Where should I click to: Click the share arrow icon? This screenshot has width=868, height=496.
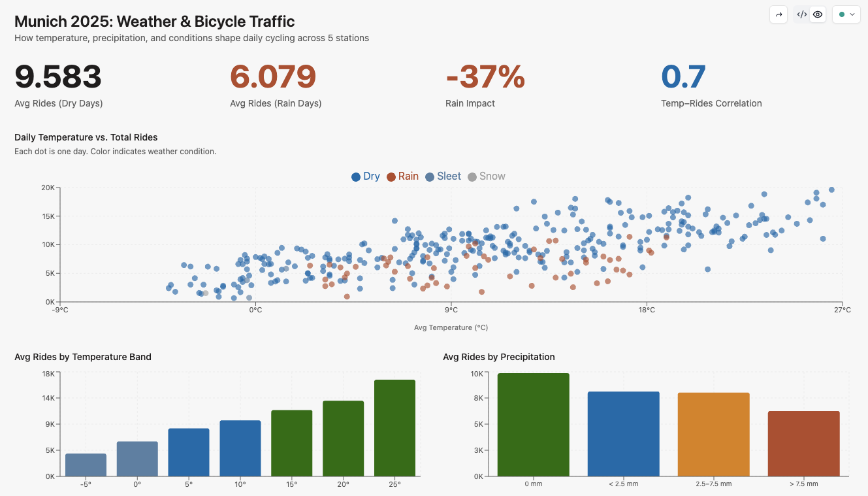click(x=779, y=14)
